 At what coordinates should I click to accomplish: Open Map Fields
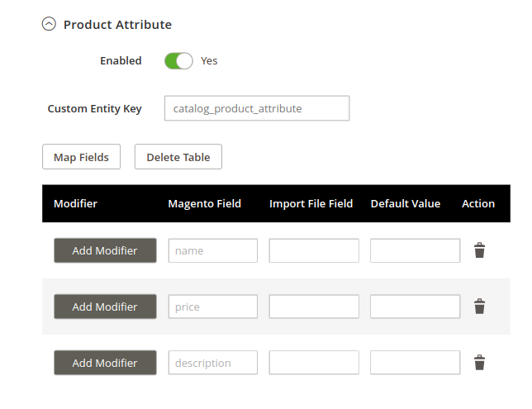coord(82,157)
